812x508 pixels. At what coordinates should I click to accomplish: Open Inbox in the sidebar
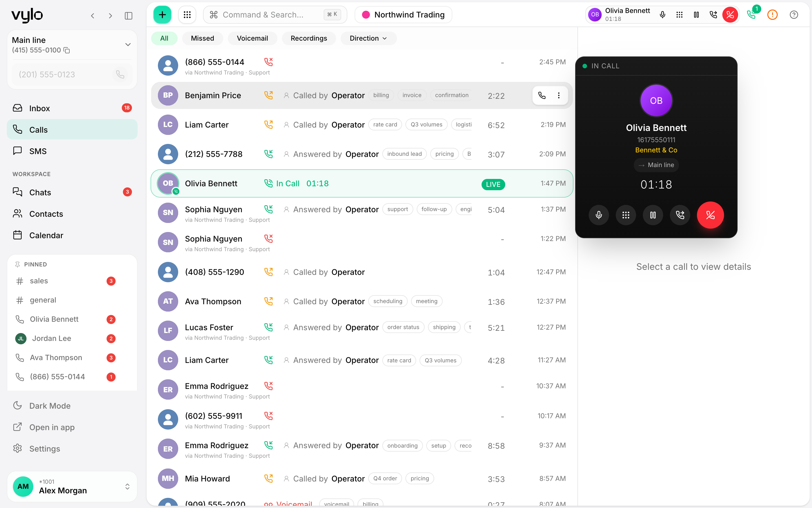tap(72, 108)
